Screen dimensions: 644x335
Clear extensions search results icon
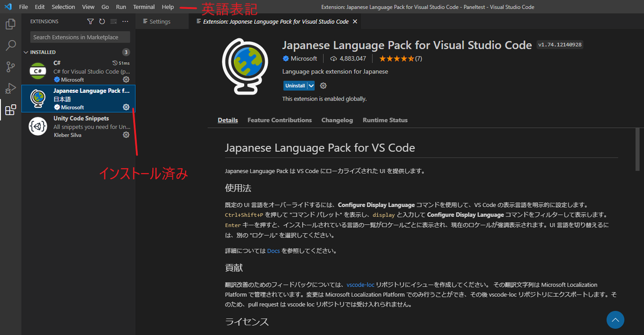coord(113,21)
